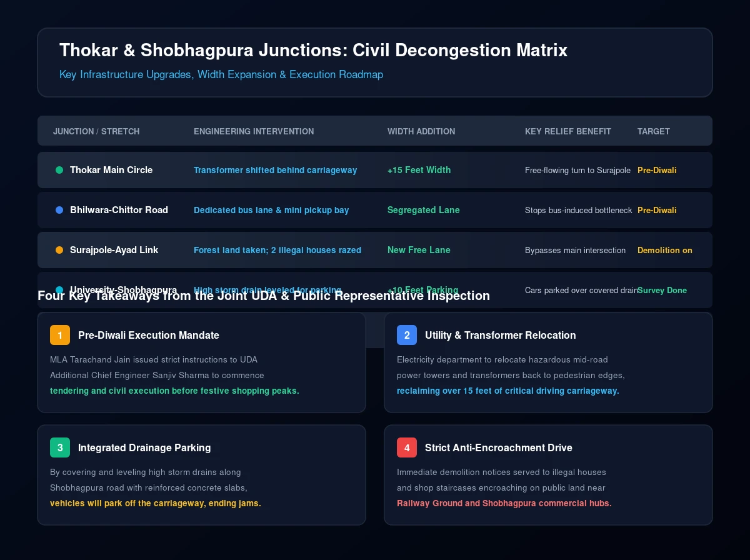Viewport: 750px width, 560px height.
Task: Click the Key Relief Benefit column header
Action: [x=568, y=131]
